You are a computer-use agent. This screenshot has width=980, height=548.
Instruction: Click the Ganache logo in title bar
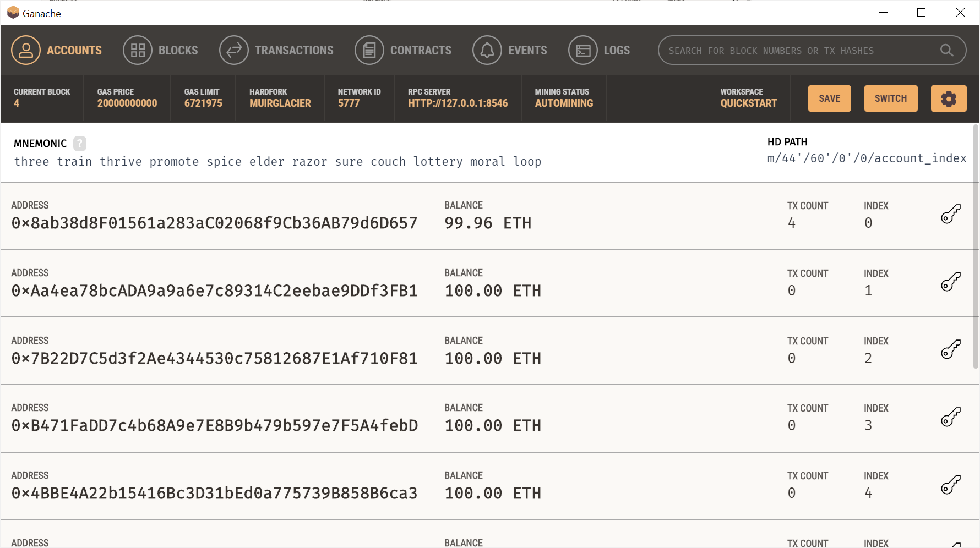coord(13,13)
